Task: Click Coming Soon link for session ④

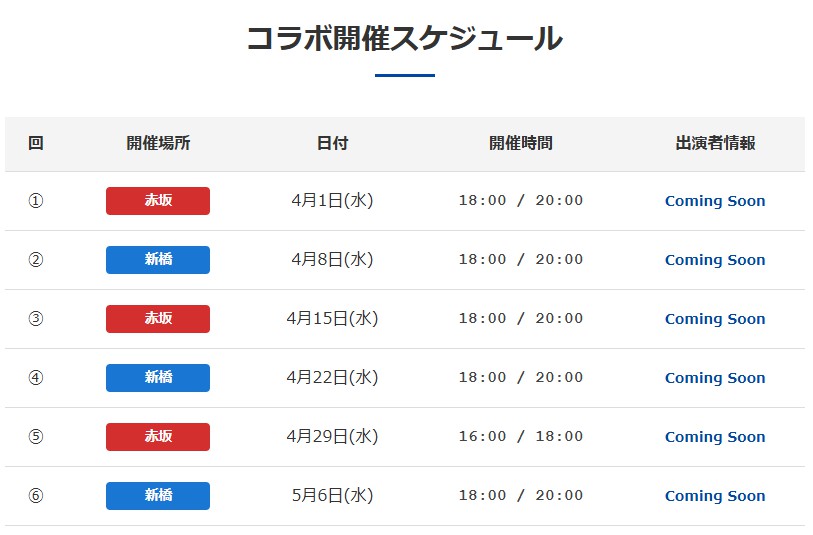Action: point(715,378)
